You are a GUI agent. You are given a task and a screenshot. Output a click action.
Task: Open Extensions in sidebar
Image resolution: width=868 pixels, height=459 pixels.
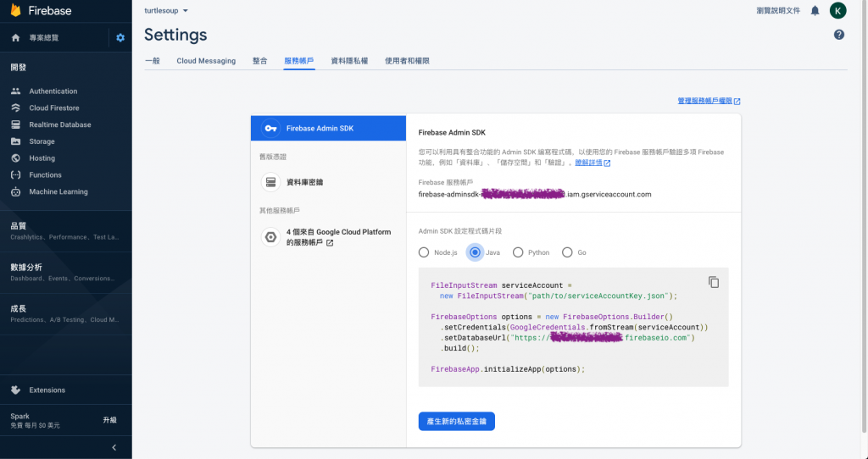pos(47,390)
